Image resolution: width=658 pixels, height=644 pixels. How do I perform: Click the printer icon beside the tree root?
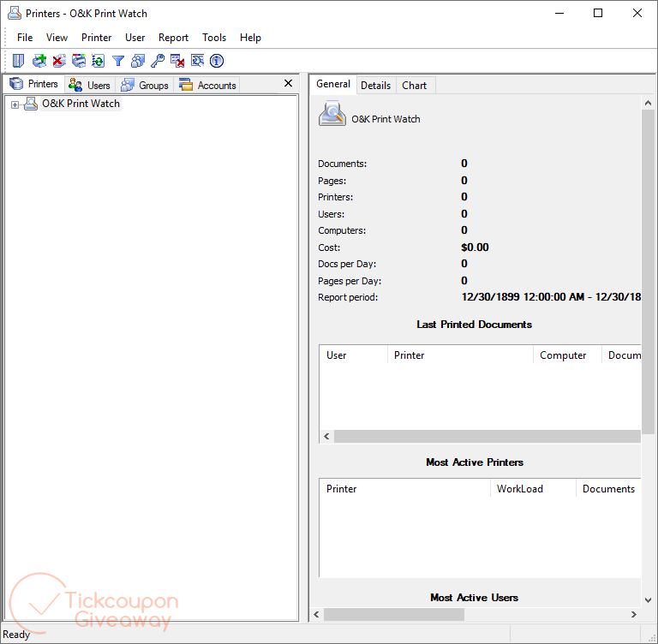[31, 104]
